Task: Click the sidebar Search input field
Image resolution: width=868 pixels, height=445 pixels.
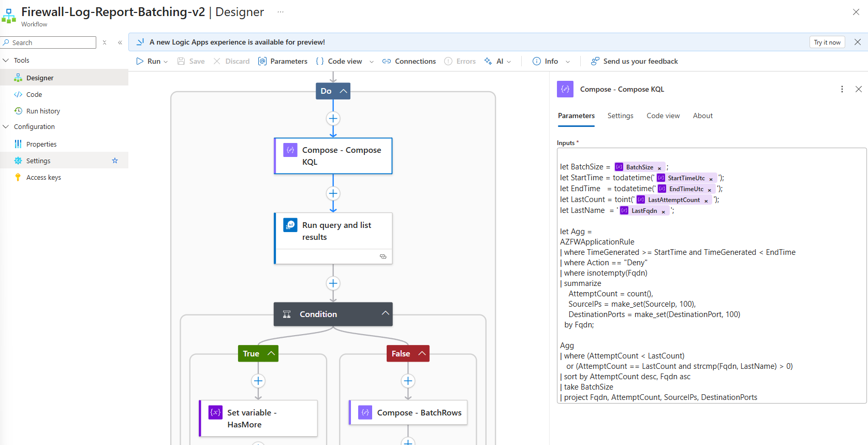Action: (x=52, y=42)
